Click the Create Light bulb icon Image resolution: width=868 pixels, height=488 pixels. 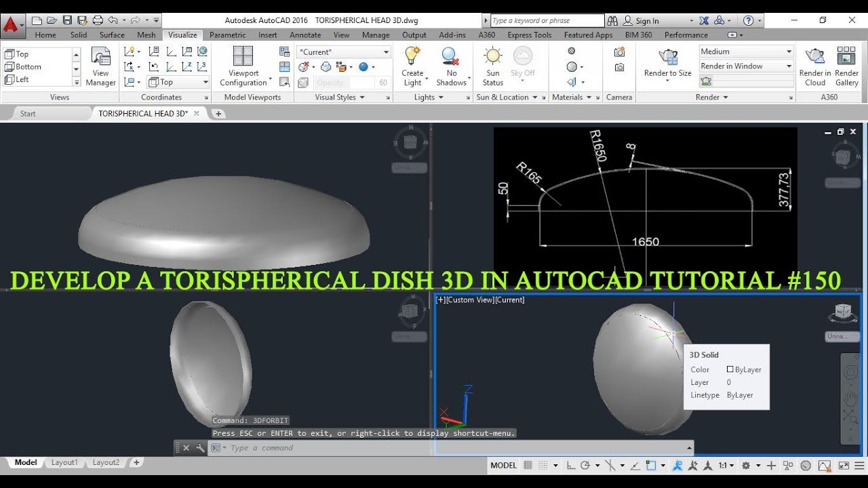(x=412, y=56)
